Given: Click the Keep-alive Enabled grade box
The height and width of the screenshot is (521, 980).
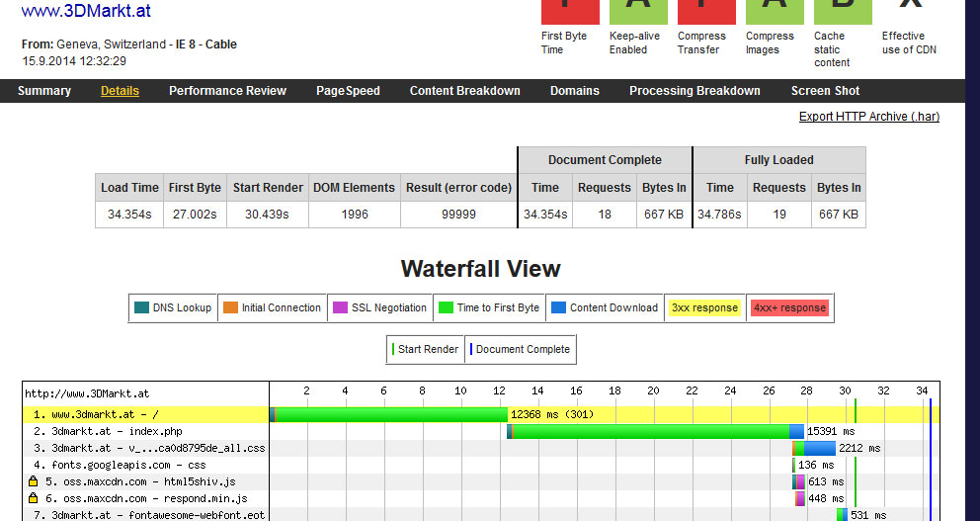Looking at the screenshot, I should tap(638, 12).
